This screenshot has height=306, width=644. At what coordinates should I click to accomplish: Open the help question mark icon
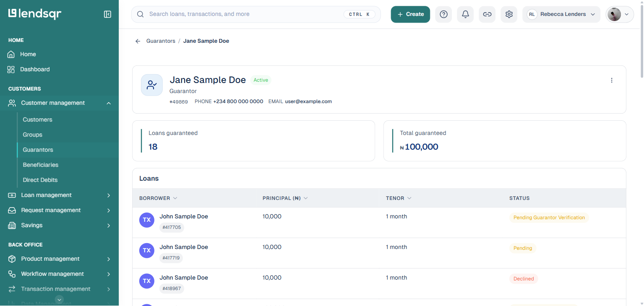(x=443, y=14)
